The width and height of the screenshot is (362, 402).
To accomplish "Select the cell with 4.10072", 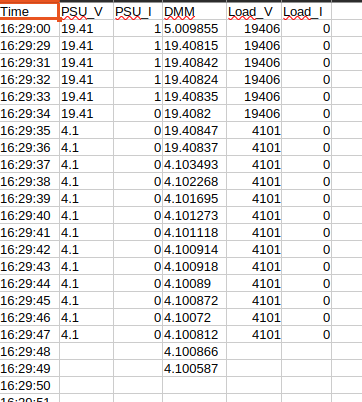I will pos(195,318).
